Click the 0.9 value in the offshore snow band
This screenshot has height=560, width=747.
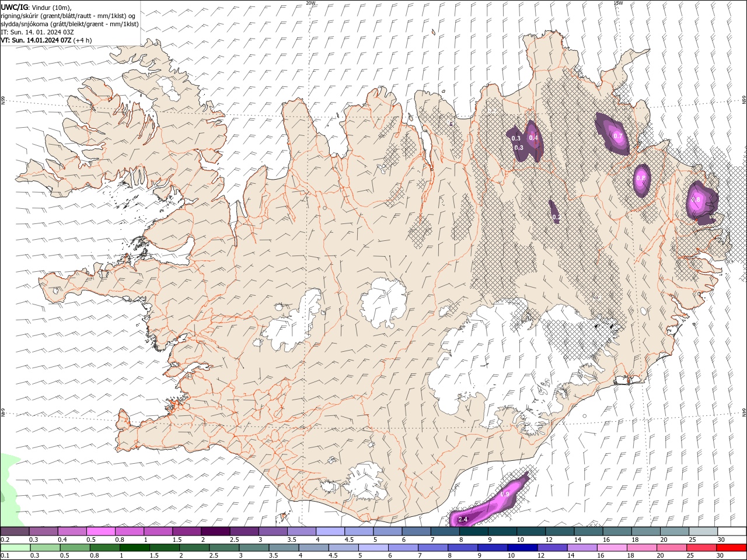pos(505,494)
